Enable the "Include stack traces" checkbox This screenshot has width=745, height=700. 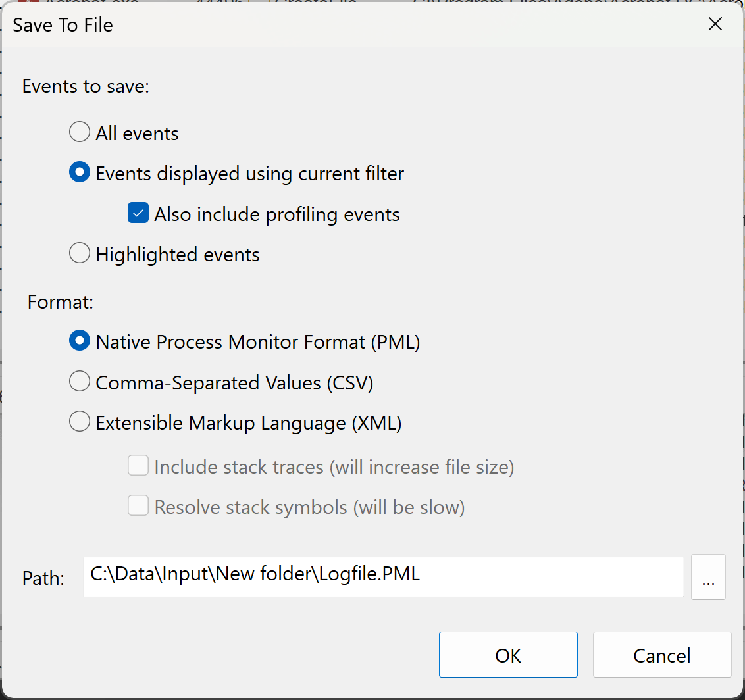[x=138, y=466]
